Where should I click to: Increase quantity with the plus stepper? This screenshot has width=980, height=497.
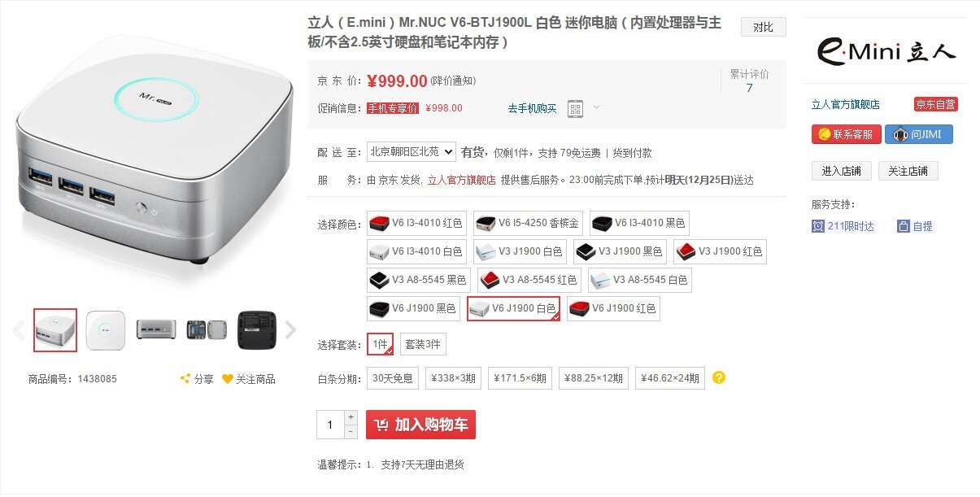(351, 417)
